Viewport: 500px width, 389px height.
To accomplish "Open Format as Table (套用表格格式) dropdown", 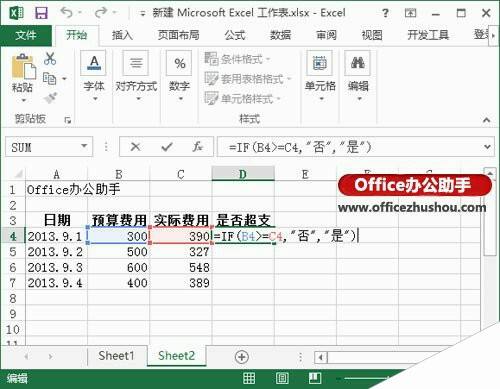I will 248,79.
